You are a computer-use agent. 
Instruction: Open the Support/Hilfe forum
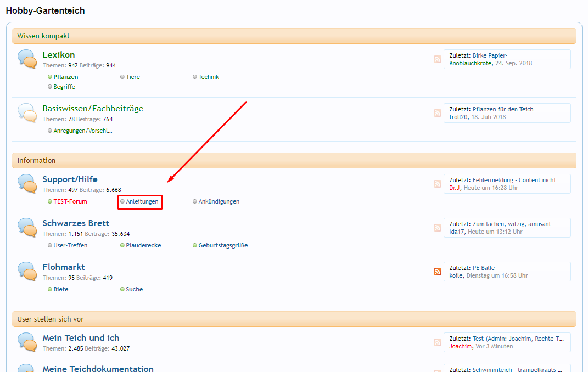[70, 179]
